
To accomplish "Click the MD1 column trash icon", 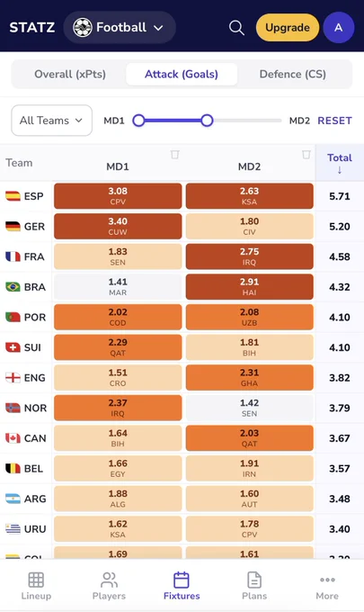I will [175, 155].
